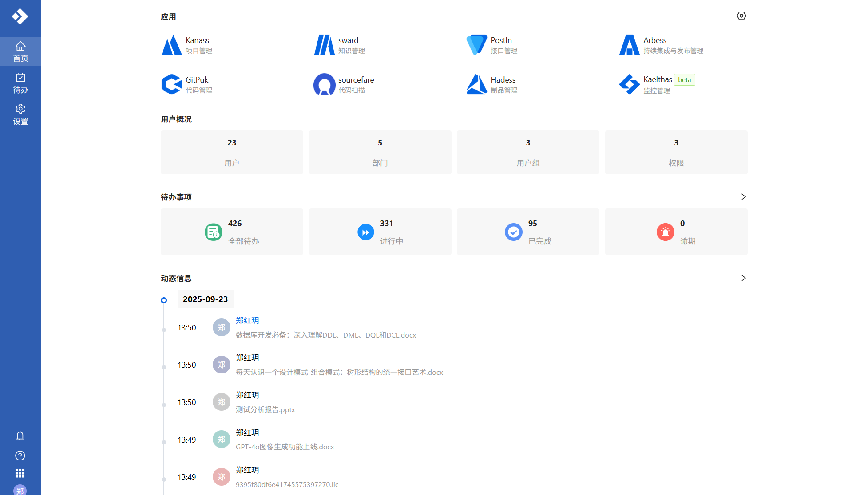Screen dimensions: 868x495
Task: Click the applications settings hexagon icon
Action: pos(741,16)
